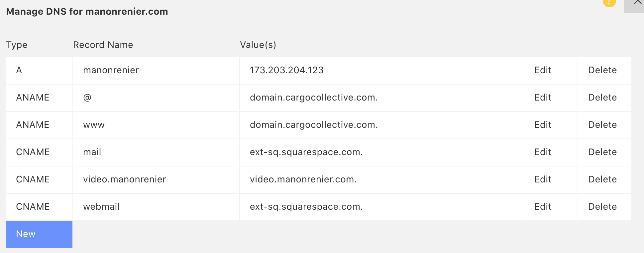Select the 173.203.204.123 IP value cell
Viewport: 644px width, 253px height.
(x=286, y=70)
